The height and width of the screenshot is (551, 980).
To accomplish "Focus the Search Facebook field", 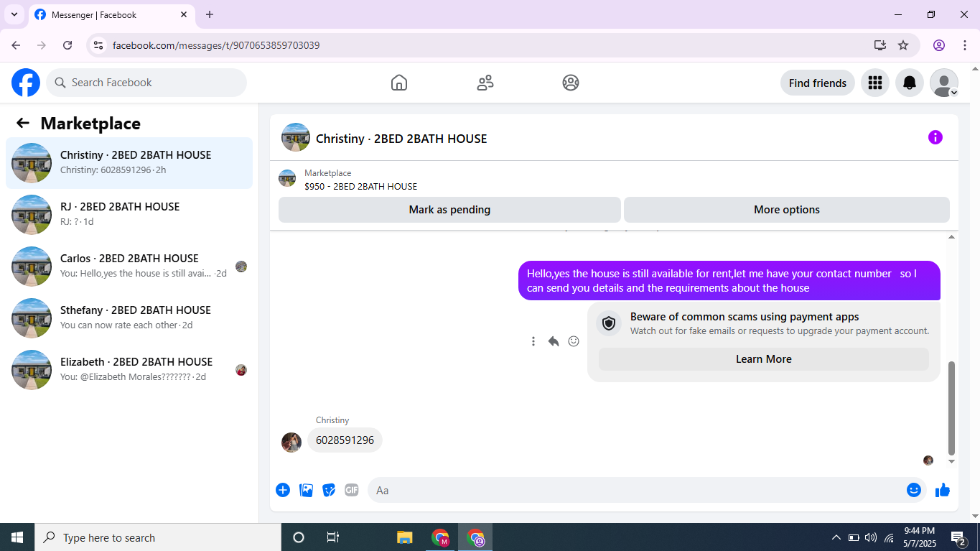I will (x=146, y=83).
